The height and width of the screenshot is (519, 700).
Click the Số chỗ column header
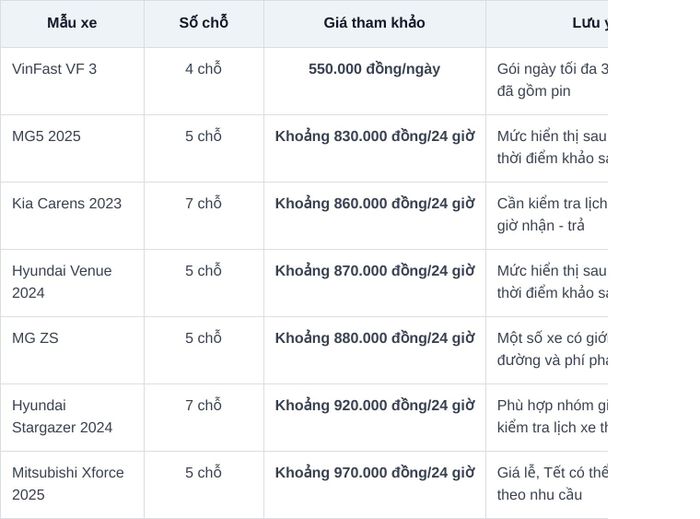point(204,23)
